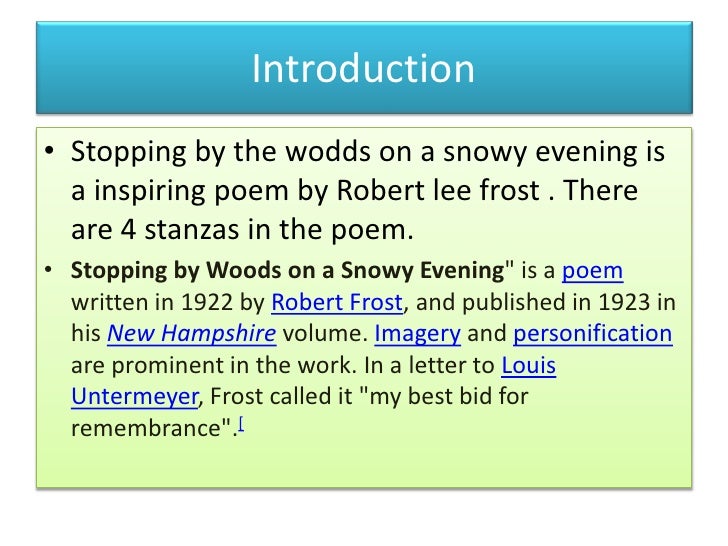
Task: Click "Robert lee frost" in first bullet
Action: [x=438, y=190]
